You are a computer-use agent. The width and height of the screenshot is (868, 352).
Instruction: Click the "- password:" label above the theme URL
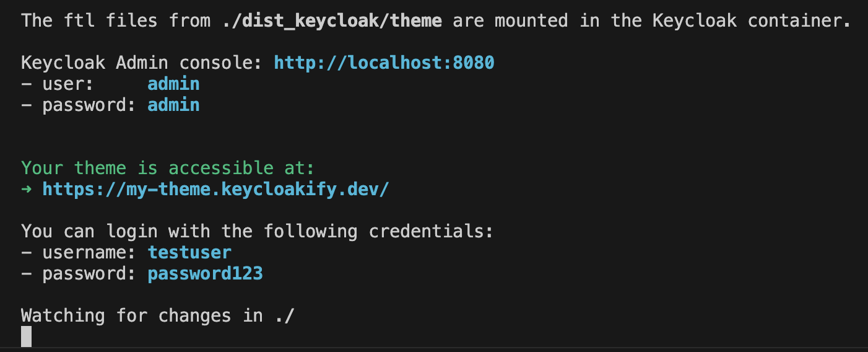coord(79,105)
